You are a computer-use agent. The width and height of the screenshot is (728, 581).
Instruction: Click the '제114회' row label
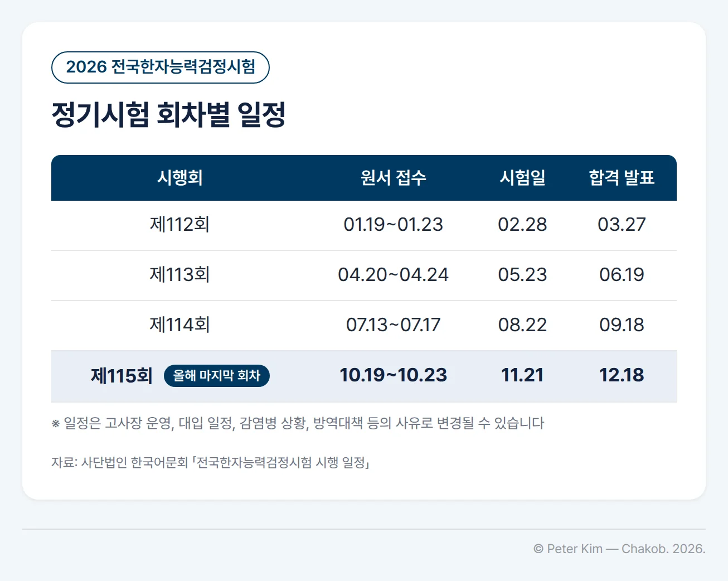point(179,325)
